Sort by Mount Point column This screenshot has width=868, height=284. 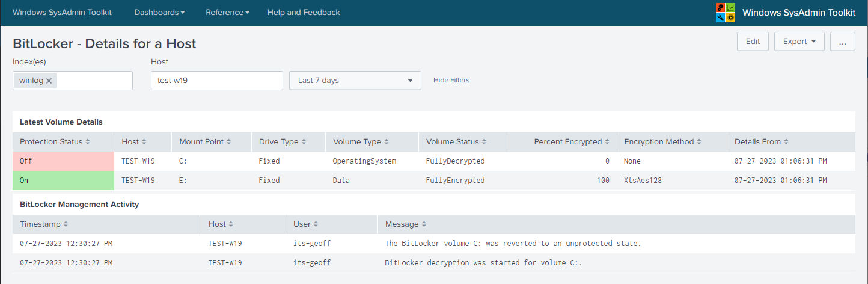(205, 142)
